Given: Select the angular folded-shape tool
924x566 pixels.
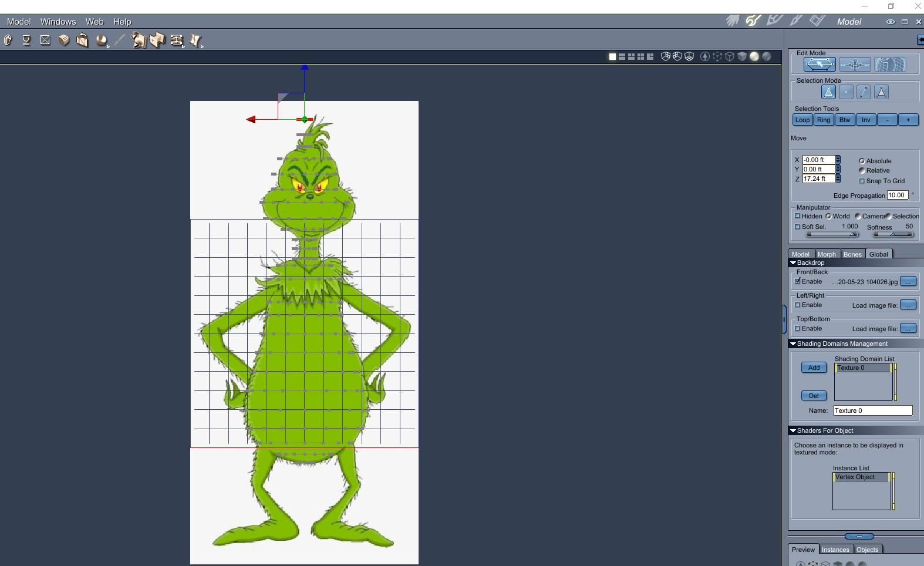Looking at the screenshot, I should [x=139, y=40].
